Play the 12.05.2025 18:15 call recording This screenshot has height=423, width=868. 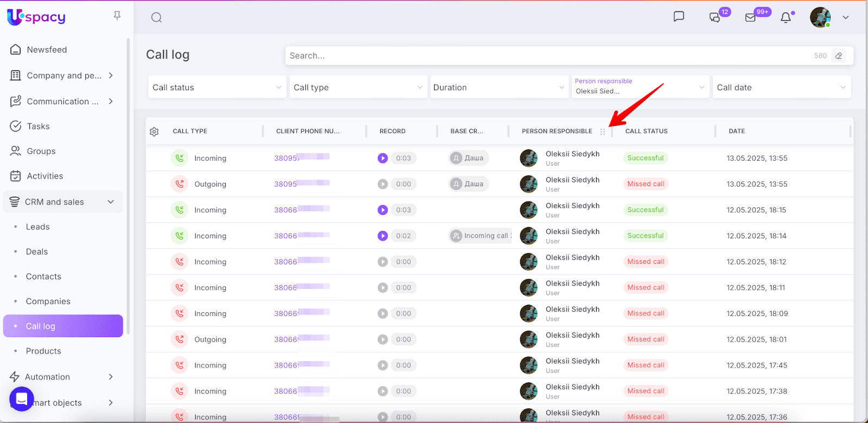(x=382, y=210)
